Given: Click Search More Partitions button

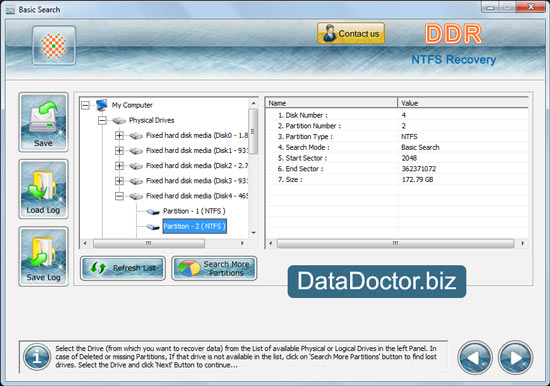Looking at the screenshot, I should (214, 268).
